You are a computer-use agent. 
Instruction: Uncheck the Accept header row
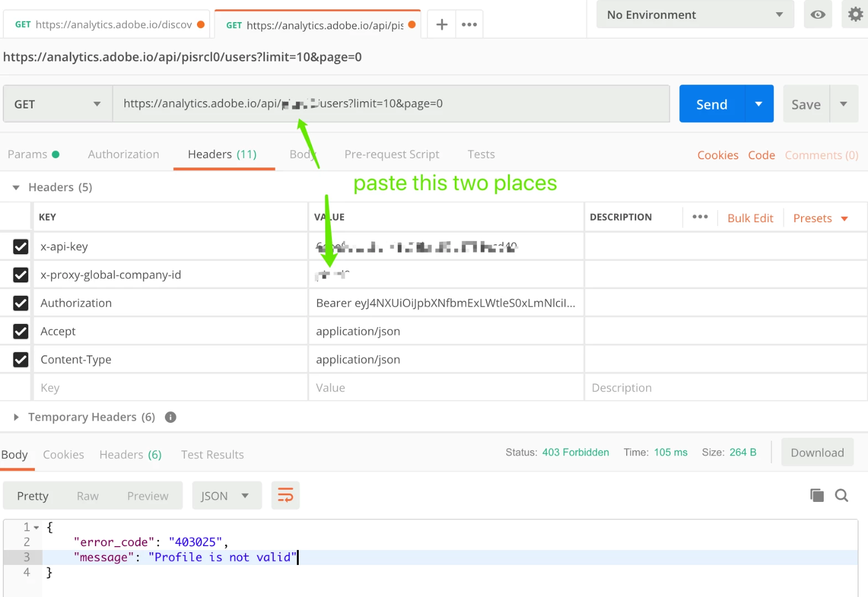tap(20, 331)
